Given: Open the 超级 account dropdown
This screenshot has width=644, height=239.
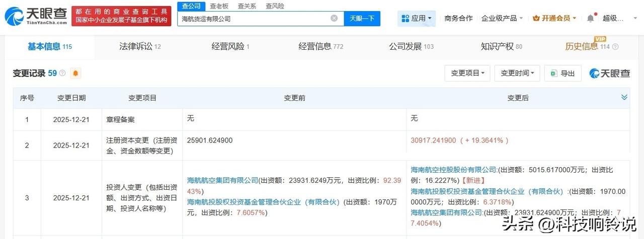Looking at the screenshot, I should coord(619,18).
